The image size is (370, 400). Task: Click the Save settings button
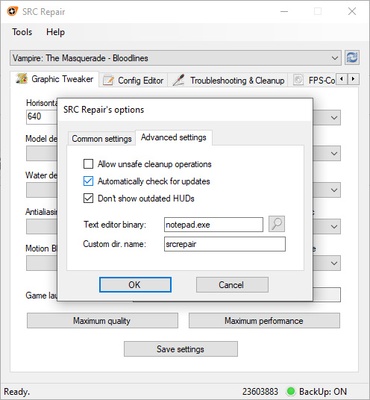(x=181, y=349)
